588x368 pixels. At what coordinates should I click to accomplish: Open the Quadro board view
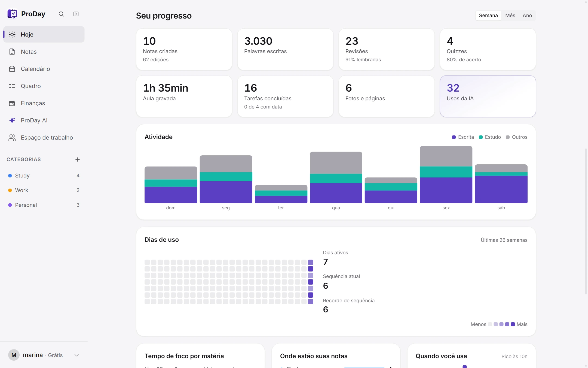[44, 86]
